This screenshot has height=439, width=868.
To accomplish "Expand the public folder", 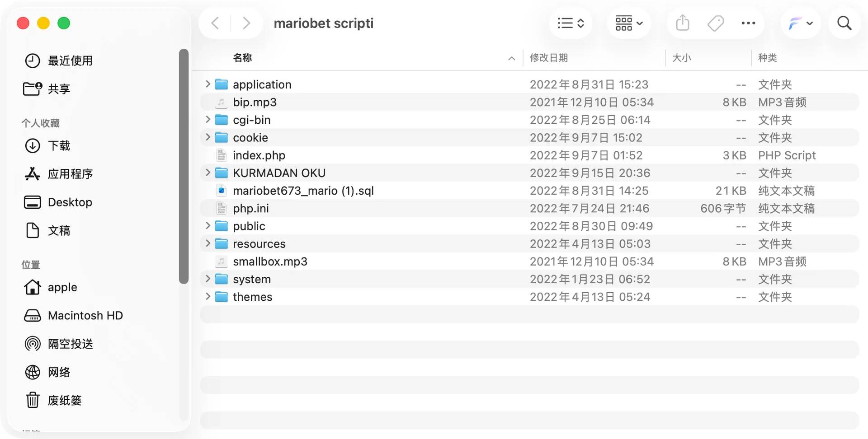I will coord(208,225).
